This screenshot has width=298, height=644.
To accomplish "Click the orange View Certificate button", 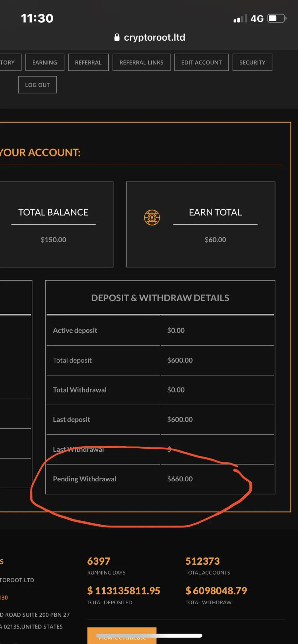I will tap(122, 635).
